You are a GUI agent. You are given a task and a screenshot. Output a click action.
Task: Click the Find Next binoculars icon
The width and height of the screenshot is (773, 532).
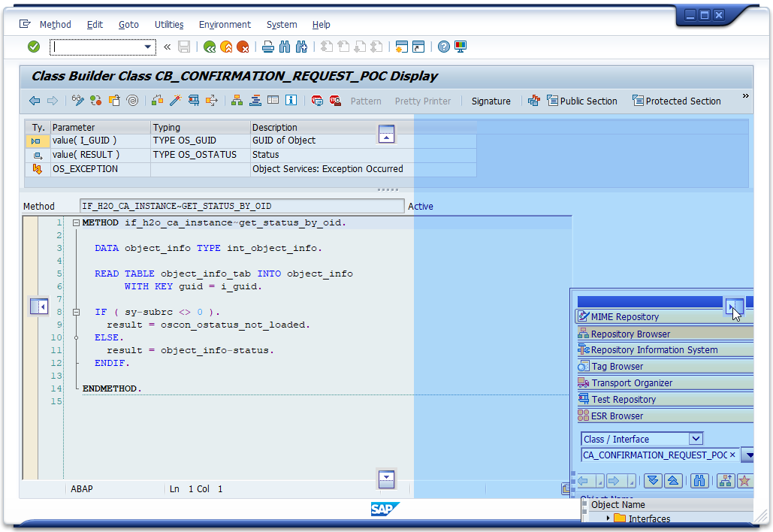[x=302, y=47]
